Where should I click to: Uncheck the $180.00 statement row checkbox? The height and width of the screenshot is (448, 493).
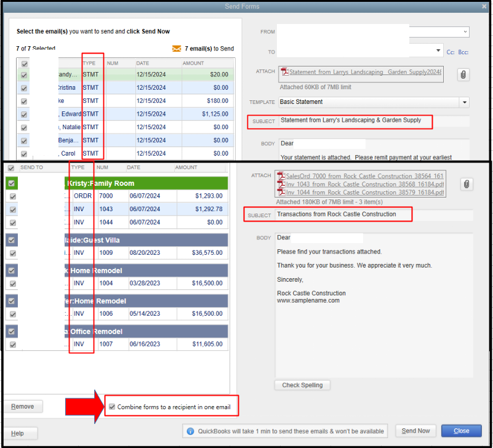coord(24,102)
